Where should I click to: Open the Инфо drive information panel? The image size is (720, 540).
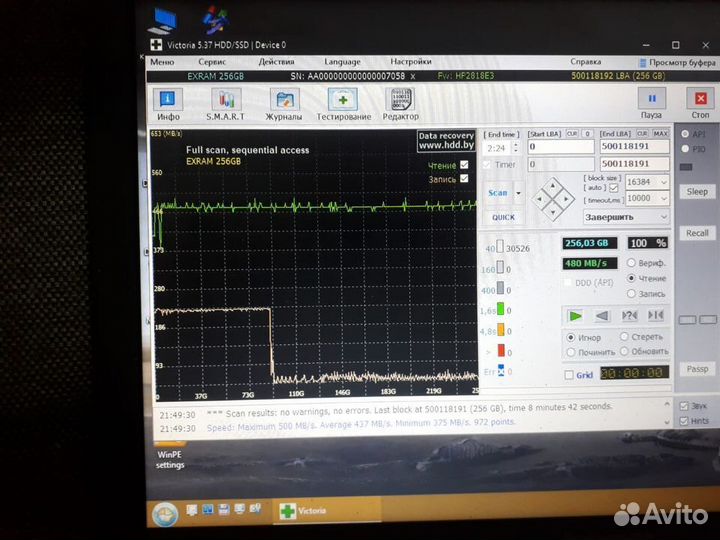coord(167,104)
